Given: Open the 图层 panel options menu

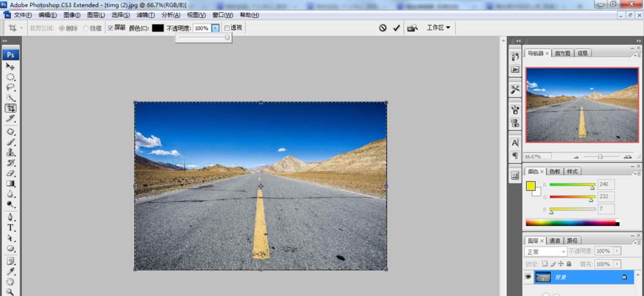Looking at the screenshot, I should pyautogui.click(x=638, y=242).
